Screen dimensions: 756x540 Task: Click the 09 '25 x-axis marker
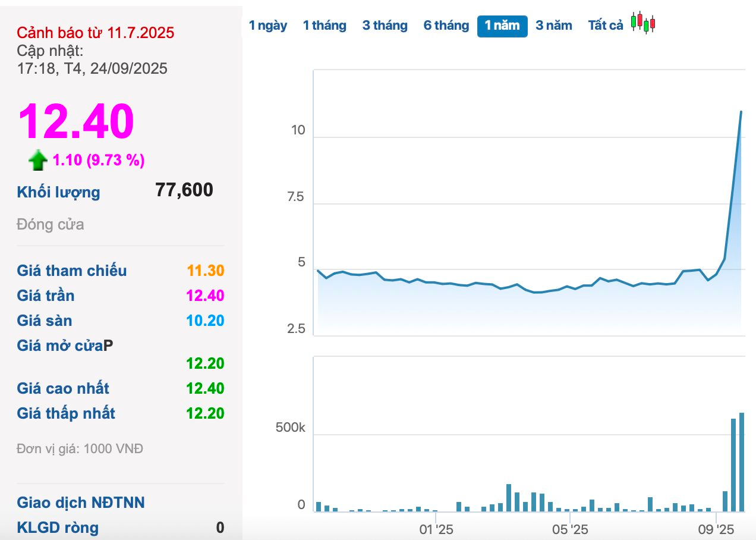coord(716,529)
